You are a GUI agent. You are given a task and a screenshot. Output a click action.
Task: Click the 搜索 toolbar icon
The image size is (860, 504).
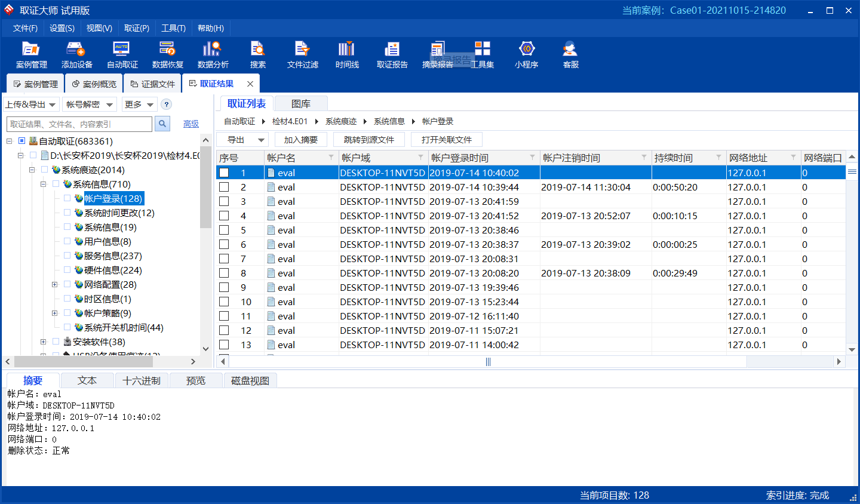(x=258, y=55)
